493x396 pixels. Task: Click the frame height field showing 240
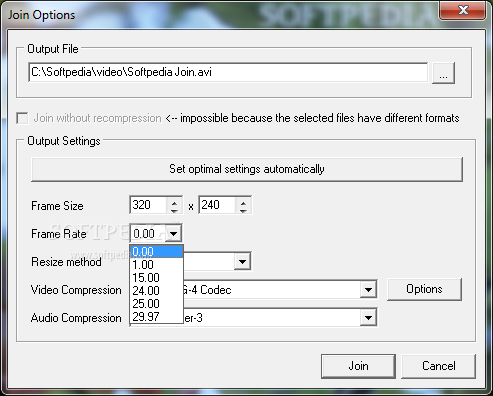(217, 205)
